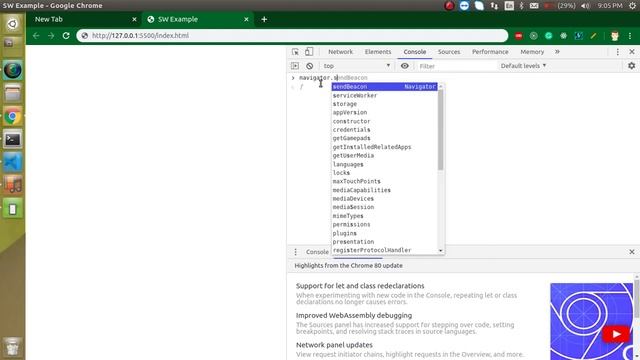Close the bottom drawer
Screen dimensions: 640x360
632,252
